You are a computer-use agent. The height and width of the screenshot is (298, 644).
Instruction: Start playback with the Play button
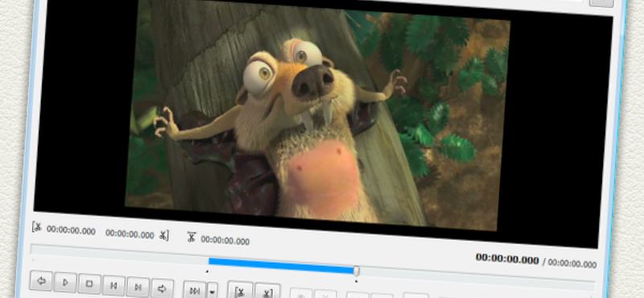tap(65, 283)
